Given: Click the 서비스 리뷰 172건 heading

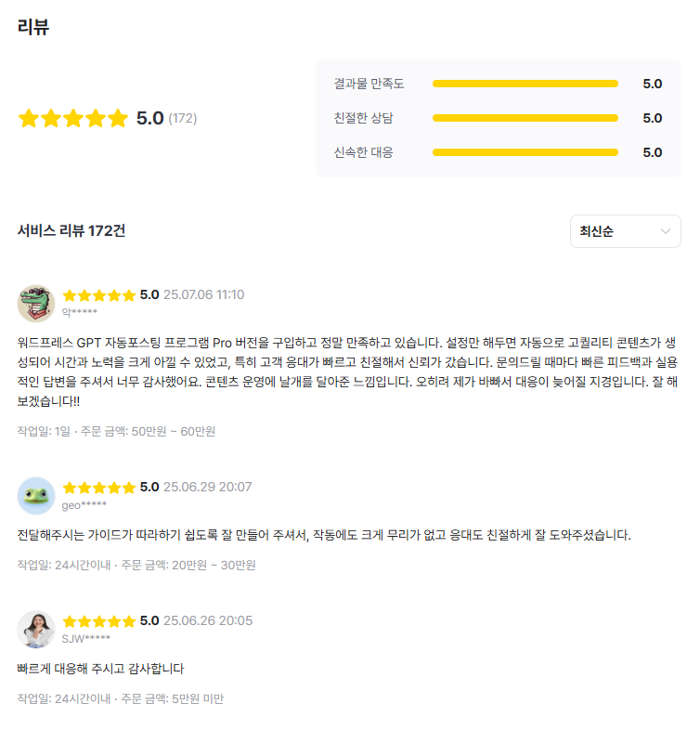Looking at the screenshot, I should point(71,231).
